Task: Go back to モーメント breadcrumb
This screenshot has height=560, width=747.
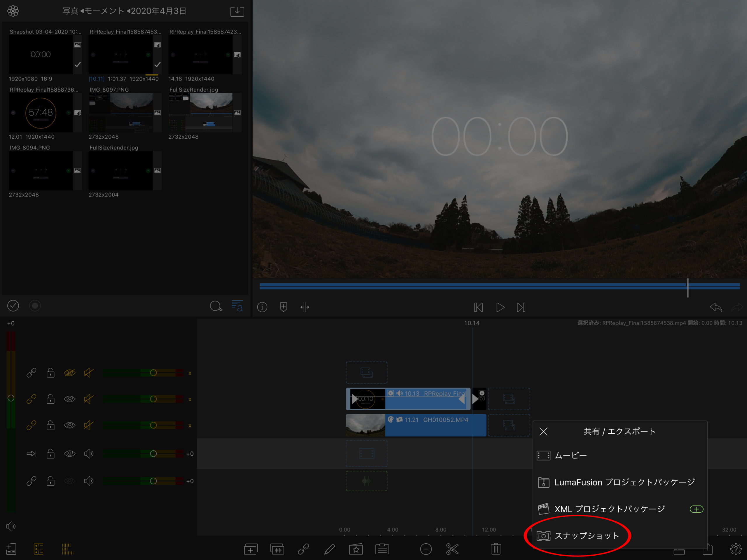Action: [x=104, y=11]
